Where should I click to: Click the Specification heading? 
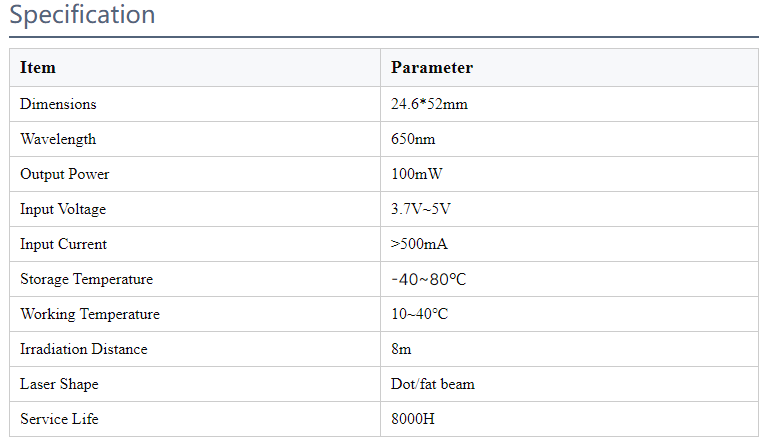[82, 15]
